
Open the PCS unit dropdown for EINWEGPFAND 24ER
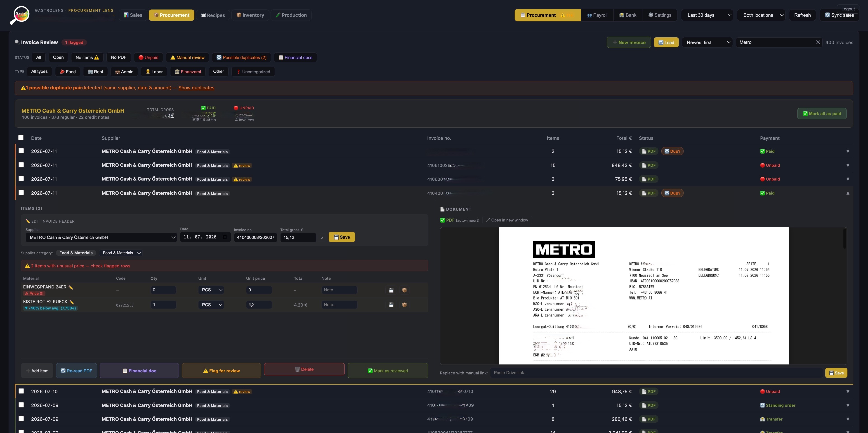point(211,290)
